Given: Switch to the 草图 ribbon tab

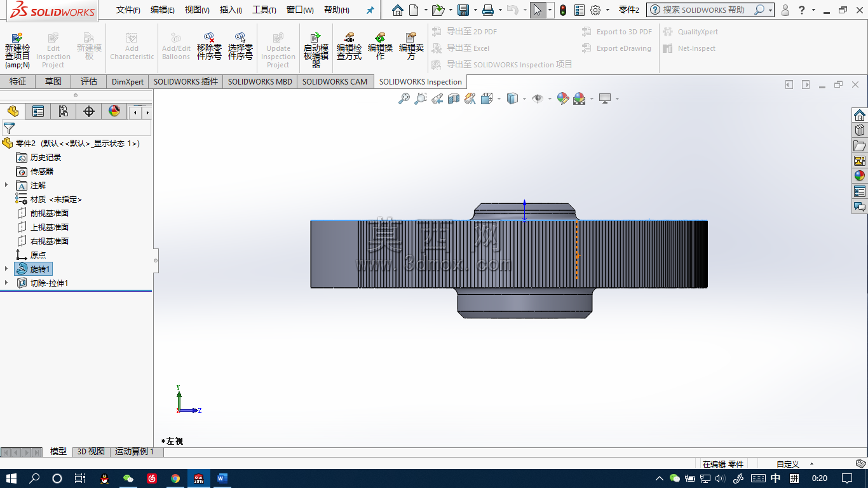Looking at the screenshot, I should pyautogui.click(x=53, y=81).
